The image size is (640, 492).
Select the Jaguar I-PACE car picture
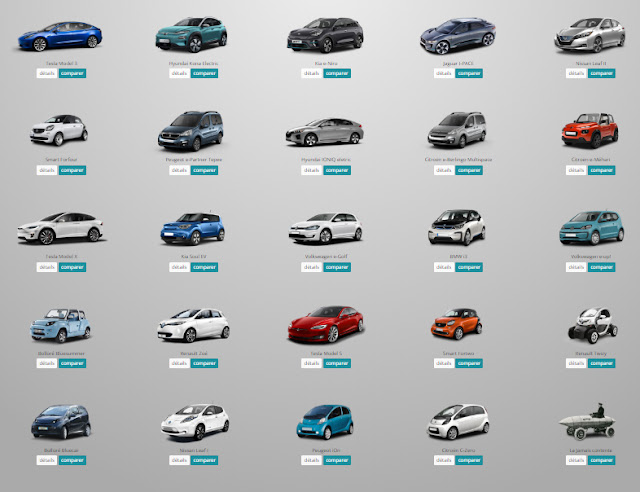coord(458,36)
